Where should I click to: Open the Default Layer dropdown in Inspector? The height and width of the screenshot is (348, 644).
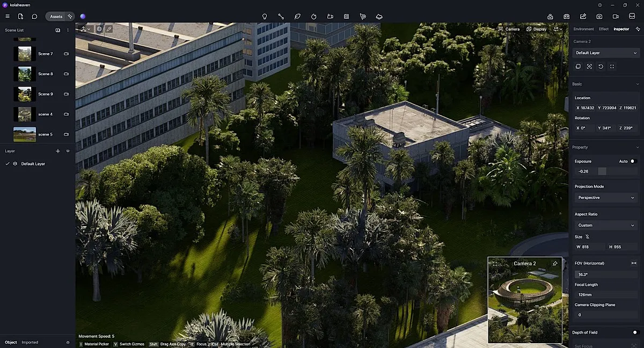point(606,53)
